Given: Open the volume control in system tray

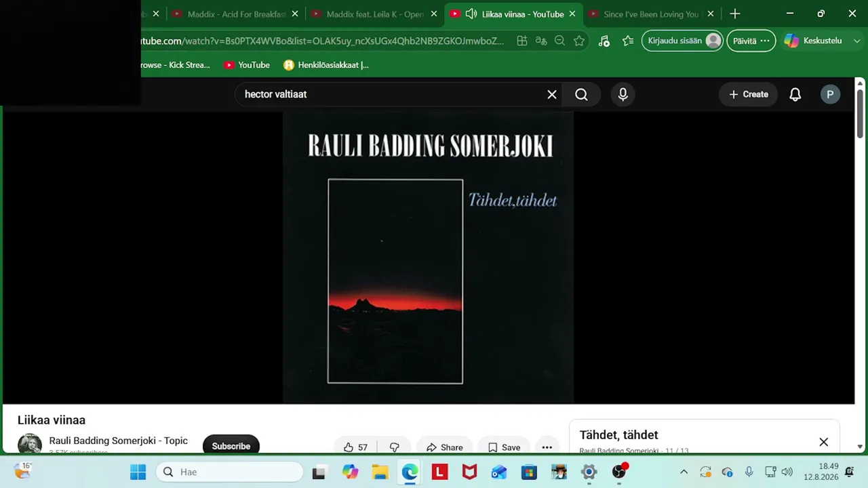Looking at the screenshot, I should [x=787, y=472].
